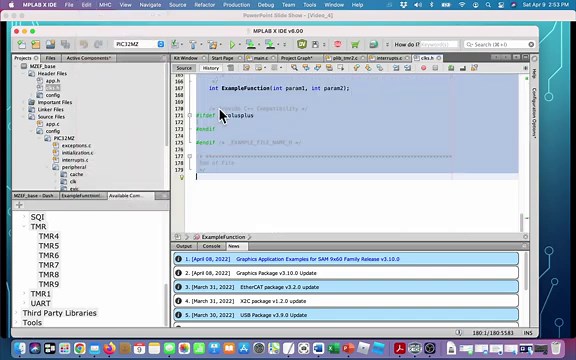Run the project with green play icon
Image resolution: width=576 pixels, height=360 pixels.
pyautogui.click(x=232, y=44)
